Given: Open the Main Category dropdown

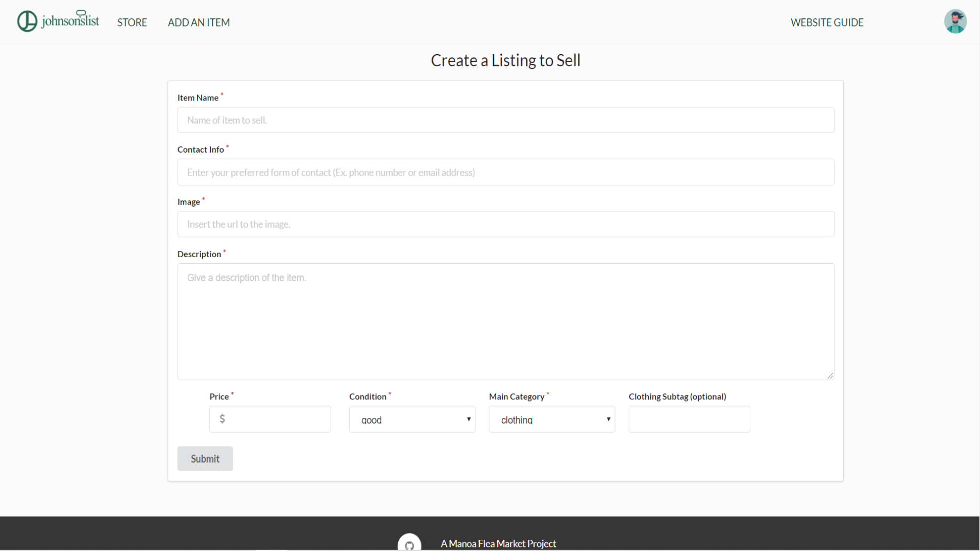Looking at the screenshot, I should point(552,419).
